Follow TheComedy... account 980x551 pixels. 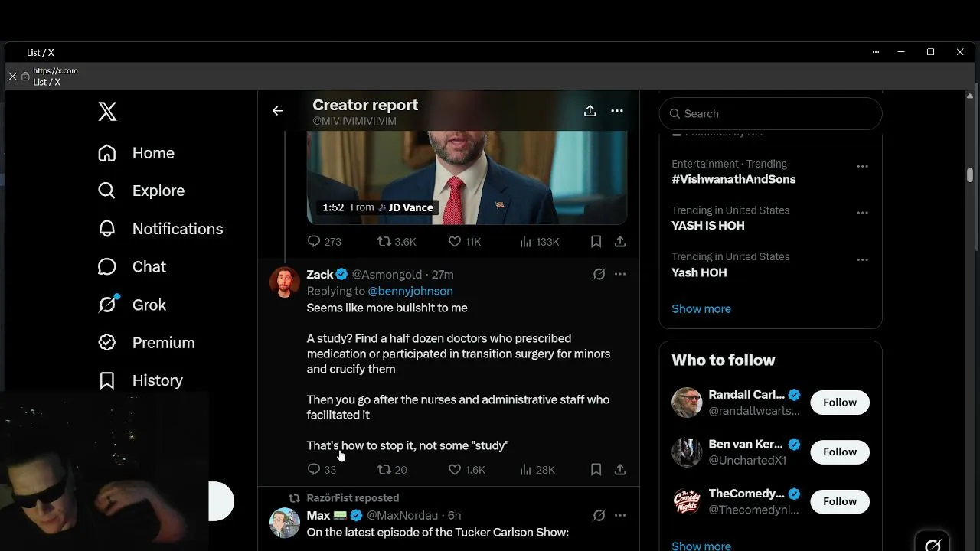point(840,501)
